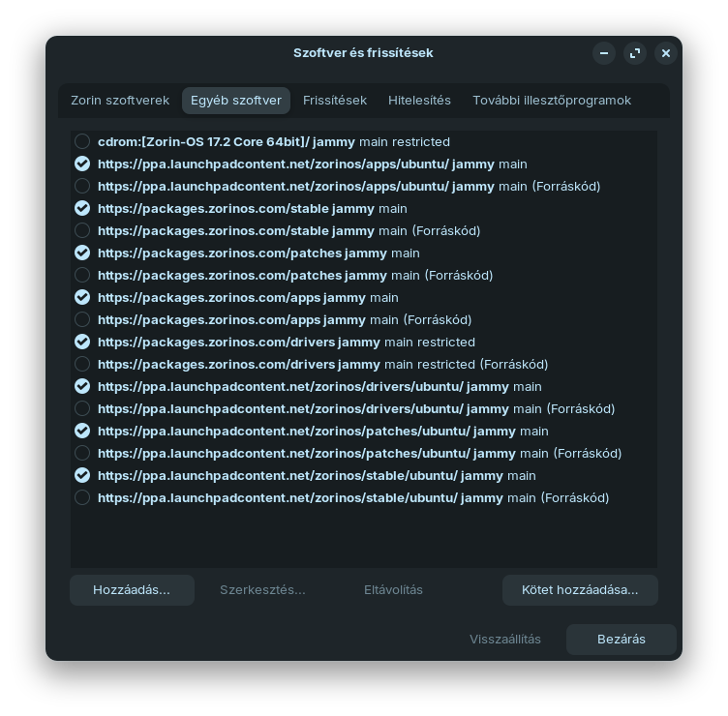Click the Visszaállítás button

point(505,639)
